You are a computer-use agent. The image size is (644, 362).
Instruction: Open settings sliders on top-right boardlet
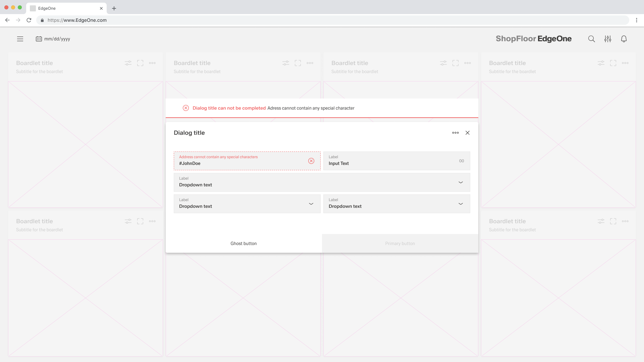point(601,63)
